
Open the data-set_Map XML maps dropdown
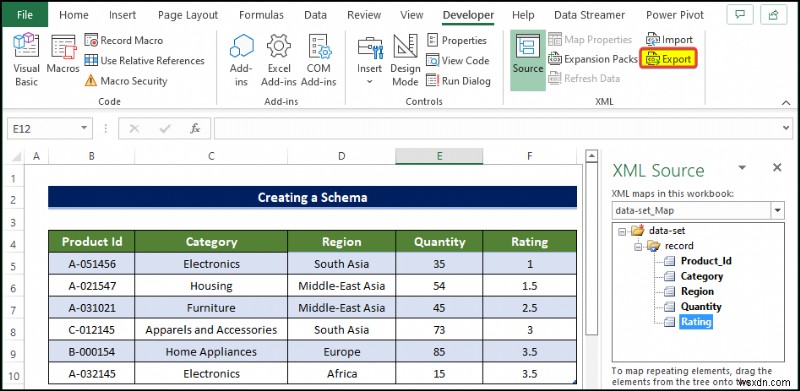(778, 210)
